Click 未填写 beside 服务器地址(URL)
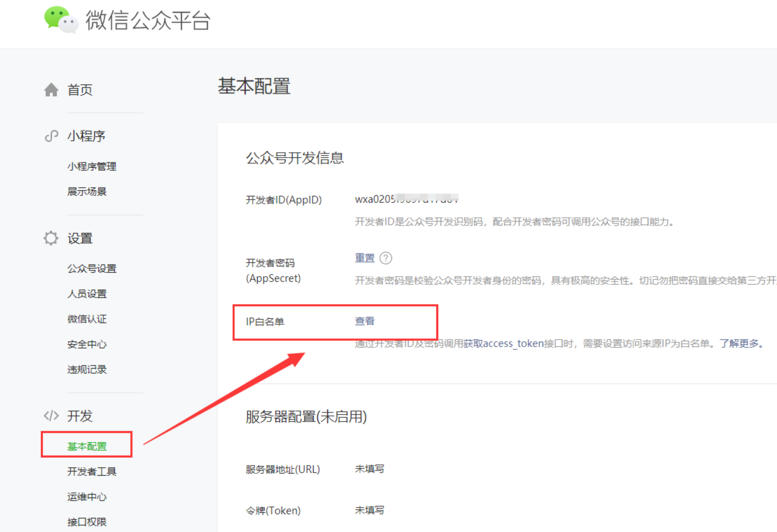 (x=370, y=469)
